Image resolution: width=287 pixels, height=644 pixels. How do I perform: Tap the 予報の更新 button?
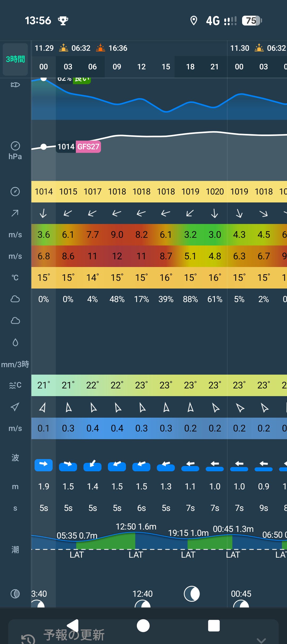(74, 635)
